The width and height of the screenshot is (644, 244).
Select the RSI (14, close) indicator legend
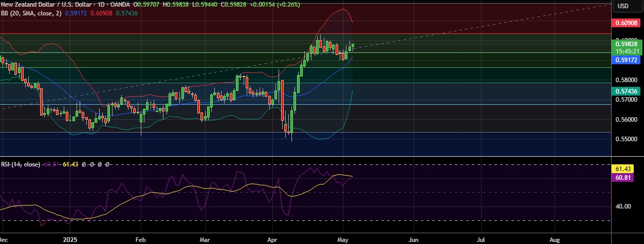click(x=21, y=164)
